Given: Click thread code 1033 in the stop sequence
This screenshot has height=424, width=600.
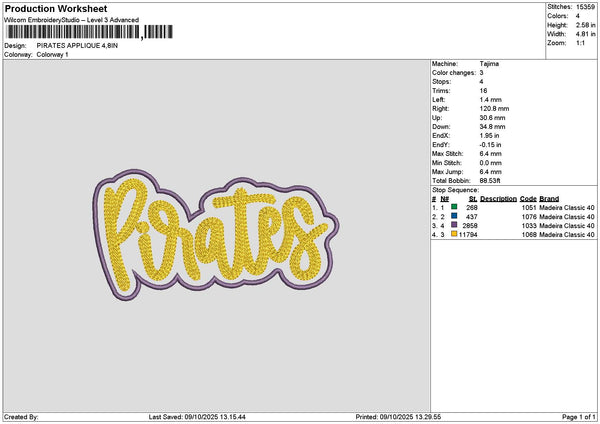Looking at the screenshot, I should point(529,225).
